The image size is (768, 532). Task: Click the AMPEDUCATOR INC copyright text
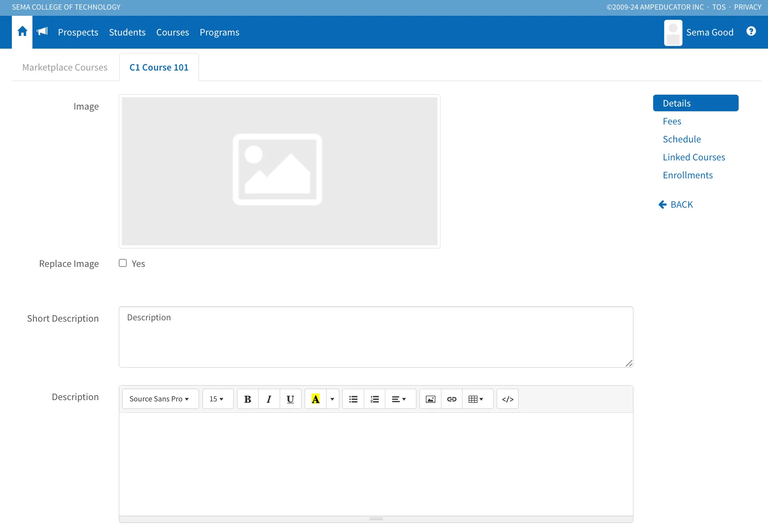(x=655, y=7)
